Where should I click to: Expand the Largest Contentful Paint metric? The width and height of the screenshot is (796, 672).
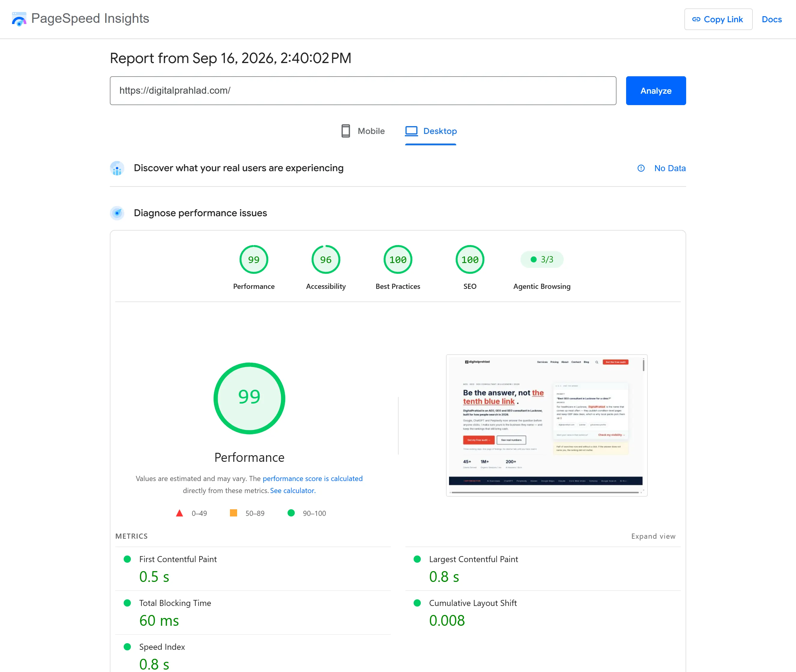point(543,569)
